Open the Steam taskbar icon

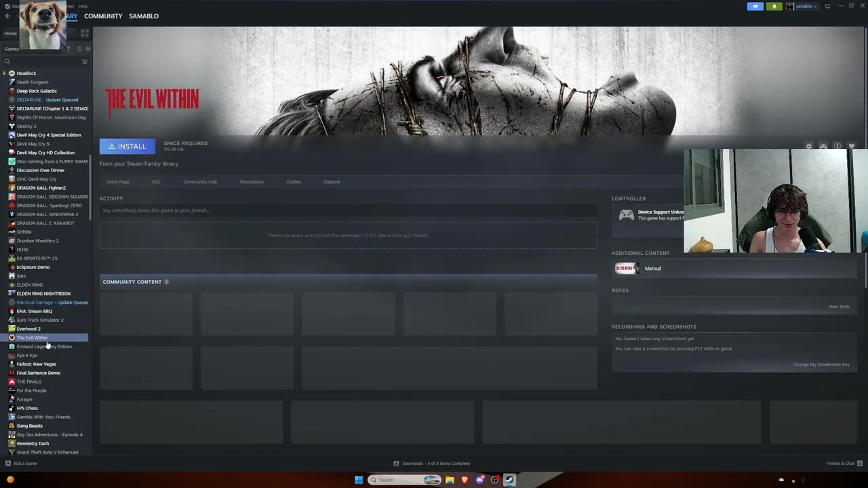point(509,480)
